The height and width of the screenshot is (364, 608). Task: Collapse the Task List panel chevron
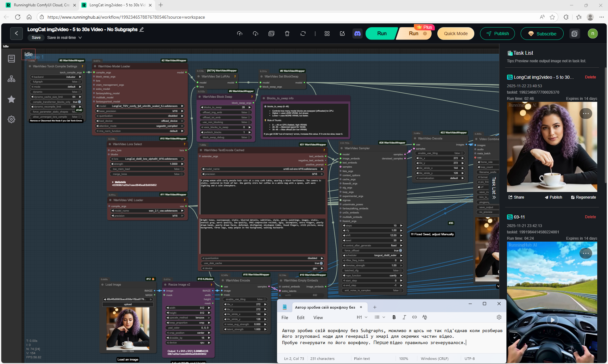494,197
